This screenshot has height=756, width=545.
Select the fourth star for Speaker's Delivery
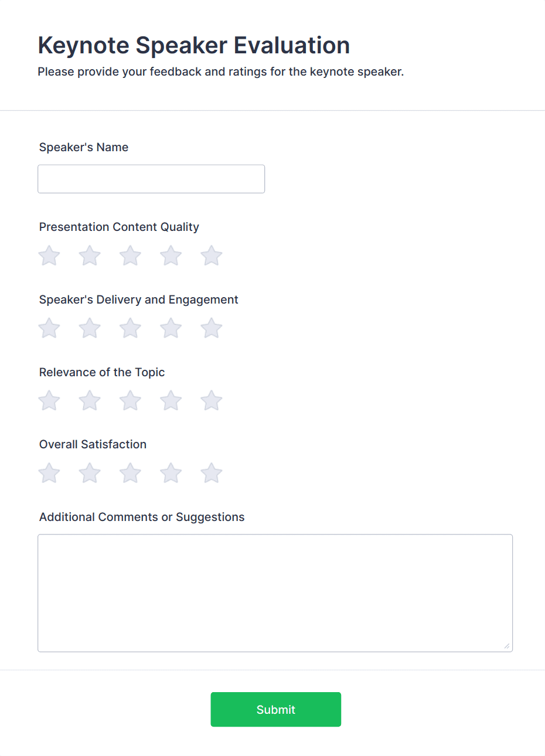click(171, 328)
